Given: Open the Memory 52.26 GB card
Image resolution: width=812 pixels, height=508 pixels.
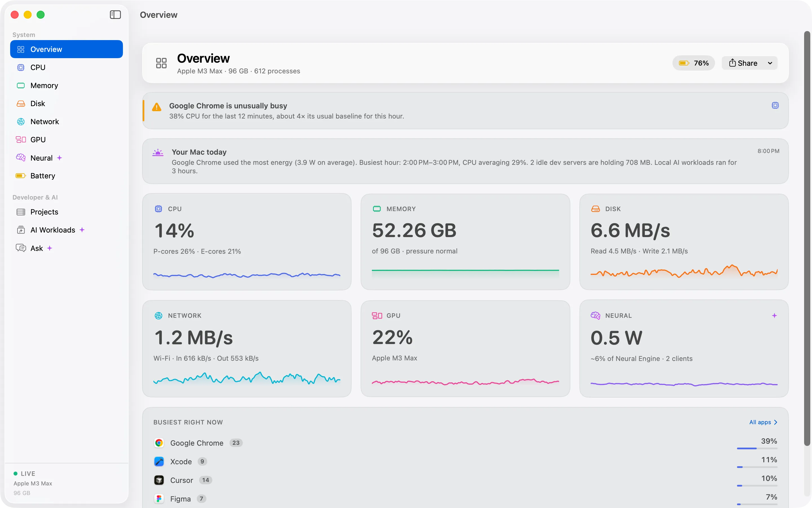Looking at the screenshot, I should point(465,242).
